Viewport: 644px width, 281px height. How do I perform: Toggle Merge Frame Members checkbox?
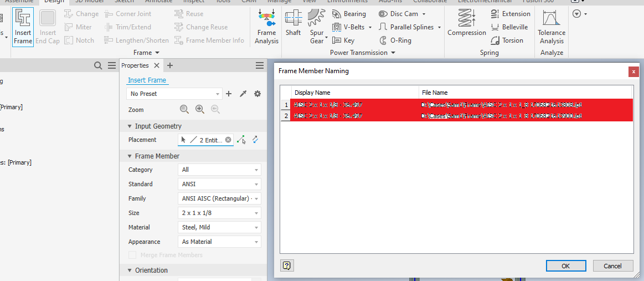(x=132, y=255)
